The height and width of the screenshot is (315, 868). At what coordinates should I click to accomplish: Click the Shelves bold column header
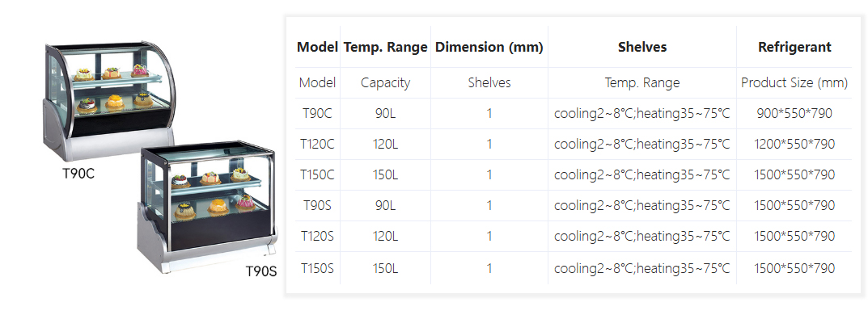click(x=642, y=47)
